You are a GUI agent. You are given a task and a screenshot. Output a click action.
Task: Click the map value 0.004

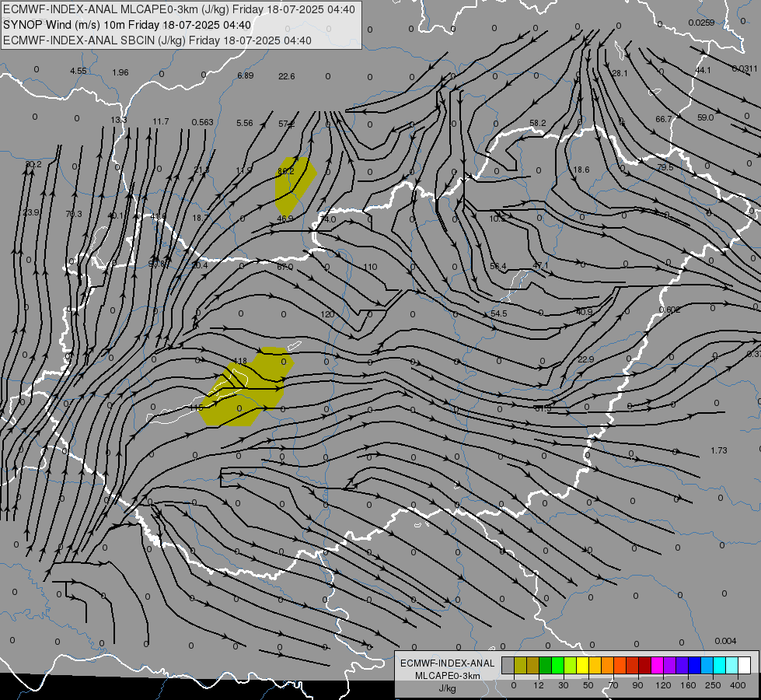pos(725,641)
